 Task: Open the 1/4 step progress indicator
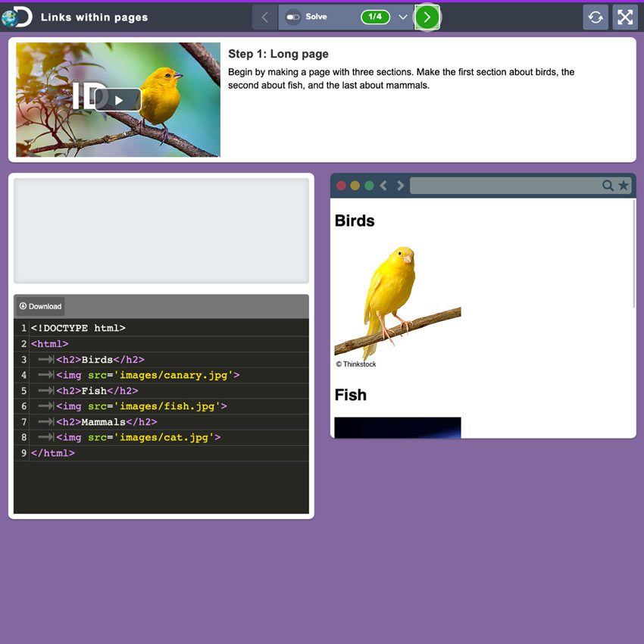pos(375,17)
